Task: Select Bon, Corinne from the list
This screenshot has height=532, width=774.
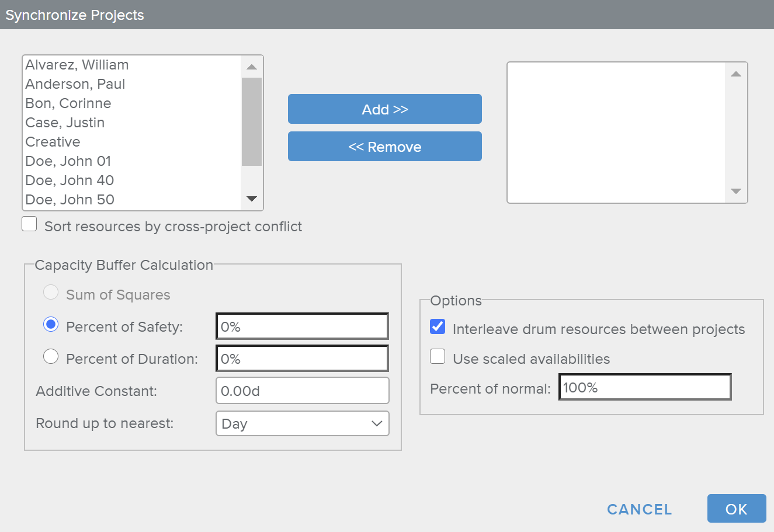Action: click(68, 103)
